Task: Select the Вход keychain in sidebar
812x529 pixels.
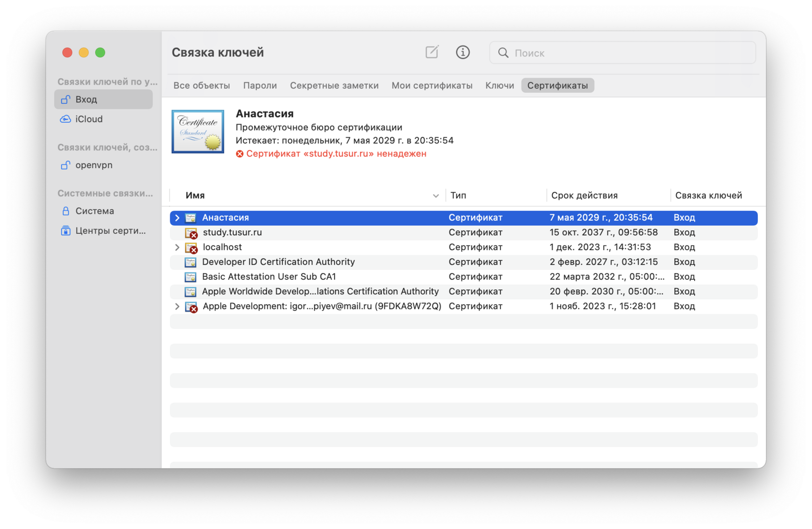Action: coord(103,99)
